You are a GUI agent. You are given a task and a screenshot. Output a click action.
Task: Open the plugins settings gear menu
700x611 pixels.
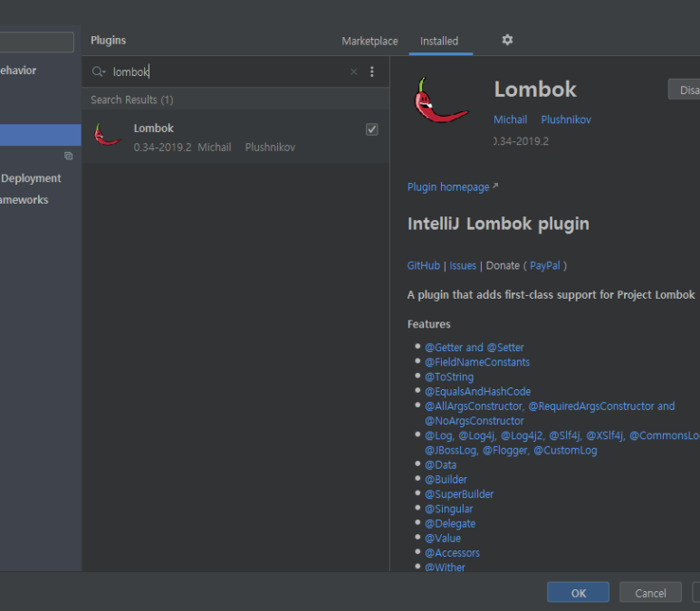507,40
